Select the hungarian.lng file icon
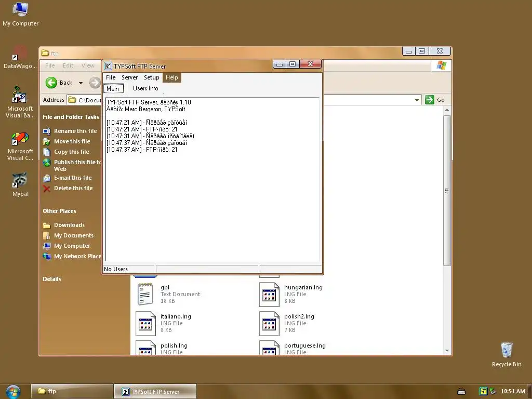Screen dimensions: 532x399 [x=269, y=294]
